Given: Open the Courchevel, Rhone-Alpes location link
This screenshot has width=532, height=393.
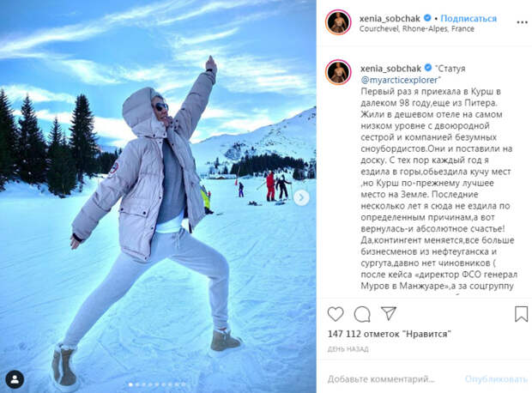Looking at the screenshot, I should pyautogui.click(x=417, y=29).
